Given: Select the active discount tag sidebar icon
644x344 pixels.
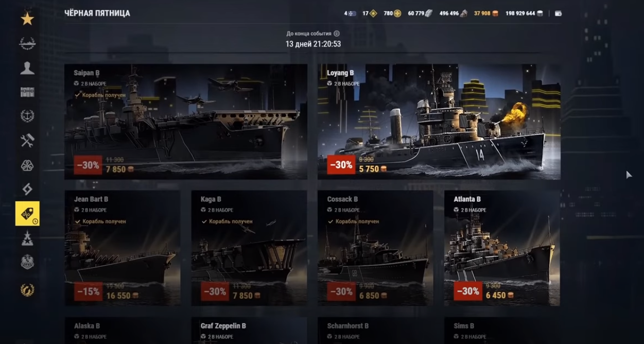Looking at the screenshot, I should pos(27,213).
